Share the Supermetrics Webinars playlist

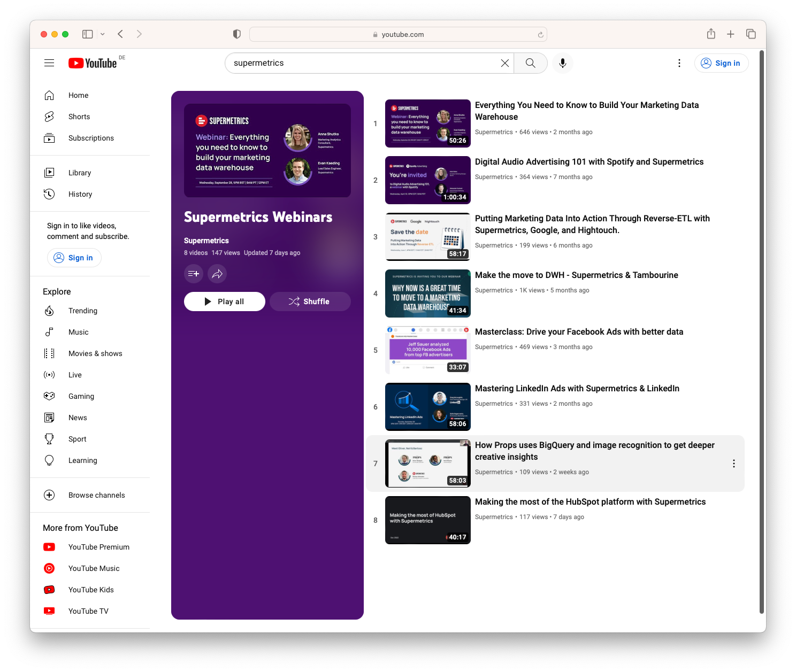[x=217, y=274]
